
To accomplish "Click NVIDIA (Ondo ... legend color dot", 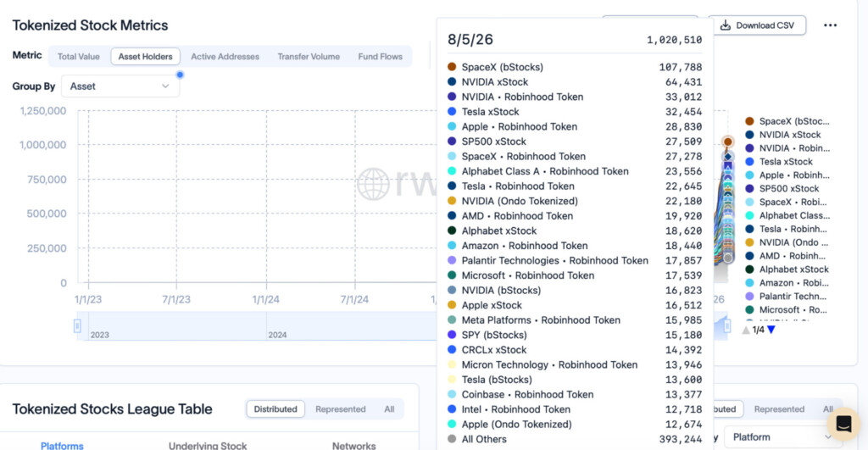I will (x=749, y=242).
